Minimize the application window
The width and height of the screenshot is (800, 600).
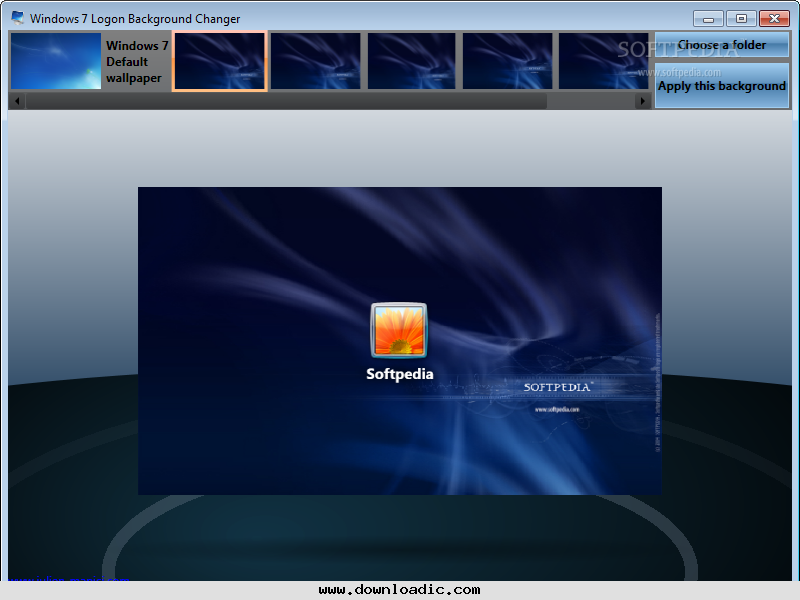(708, 17)
